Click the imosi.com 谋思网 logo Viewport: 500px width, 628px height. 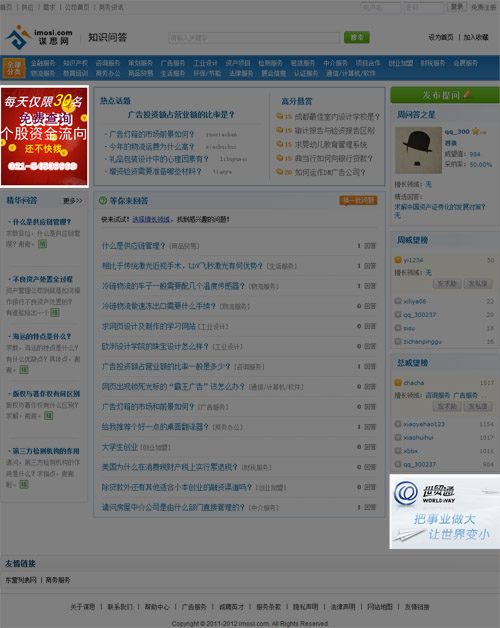click(x=39, y=37)
